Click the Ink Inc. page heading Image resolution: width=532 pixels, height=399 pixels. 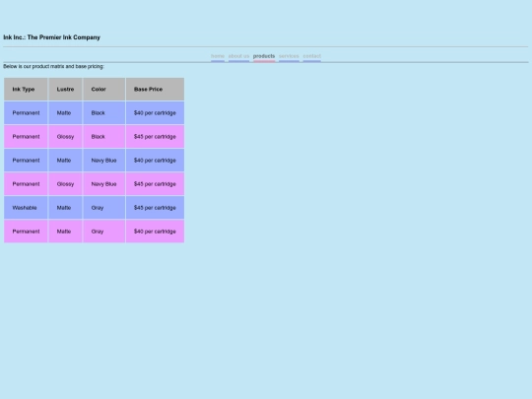tap(51, 37)
